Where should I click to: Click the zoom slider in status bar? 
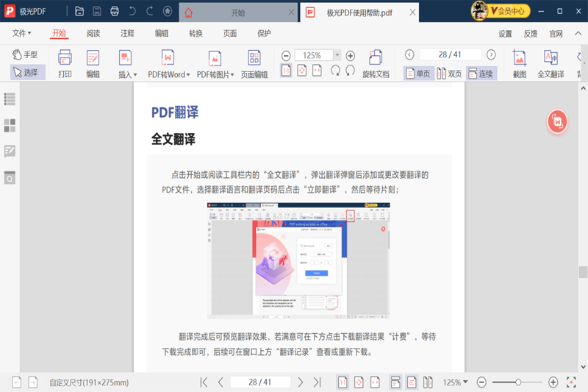518,382
